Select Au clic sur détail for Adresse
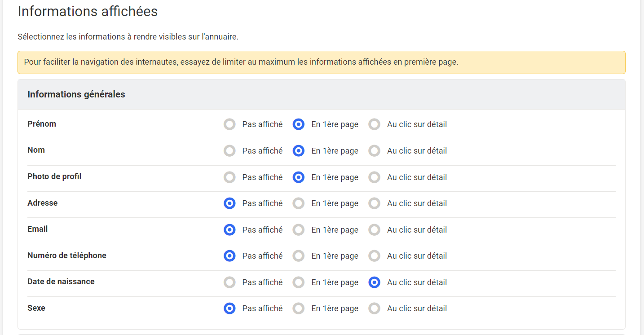This screenshot has height=335, width=644. coord(375,203)
